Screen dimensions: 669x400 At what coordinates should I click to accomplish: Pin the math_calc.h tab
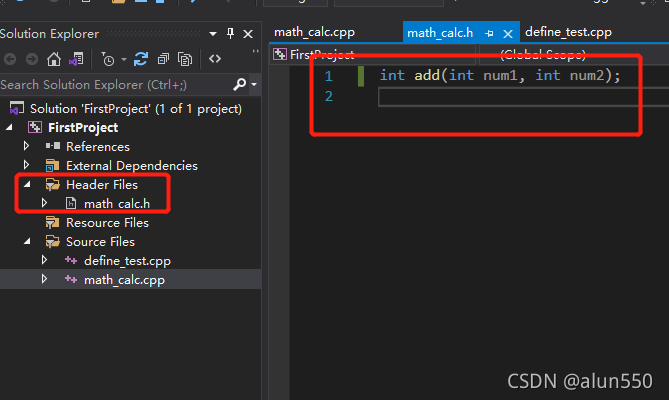tap(489, 33)
